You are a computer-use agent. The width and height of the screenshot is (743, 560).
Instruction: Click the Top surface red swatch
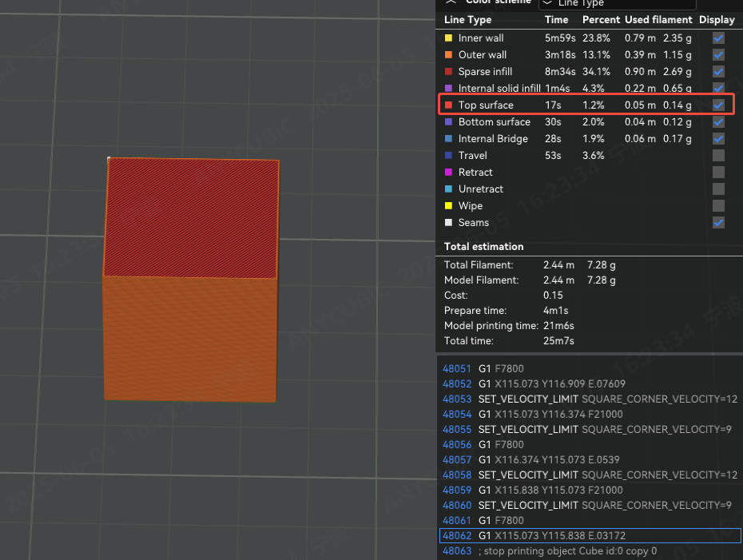(x=448, y=105)
